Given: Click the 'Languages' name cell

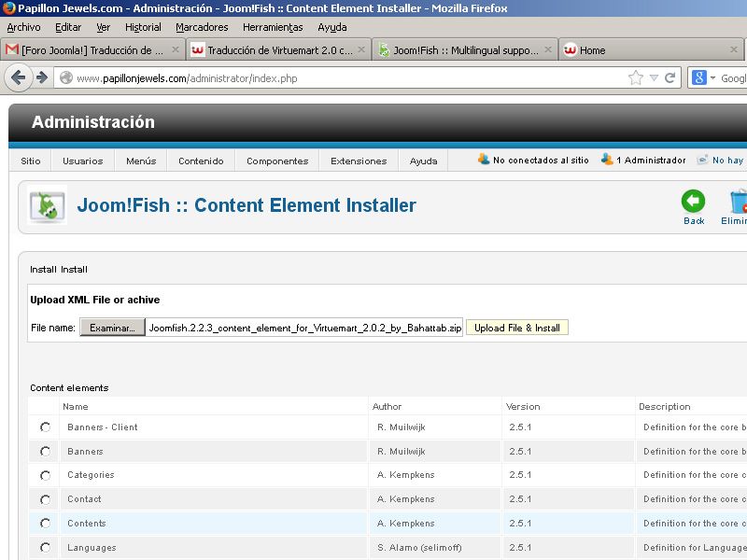Looking at the screenshot, I should (92, 548).
